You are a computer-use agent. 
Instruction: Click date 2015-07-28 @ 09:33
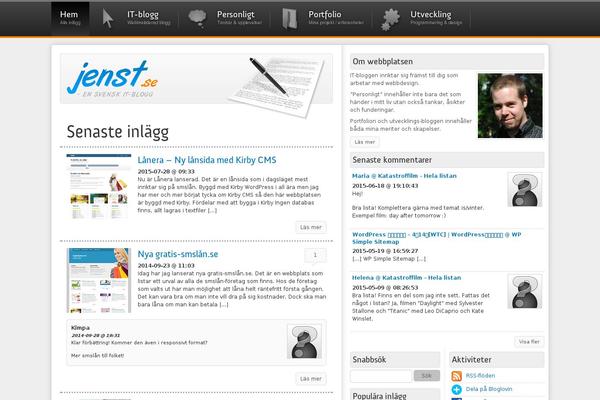click(x=166, y=171)
